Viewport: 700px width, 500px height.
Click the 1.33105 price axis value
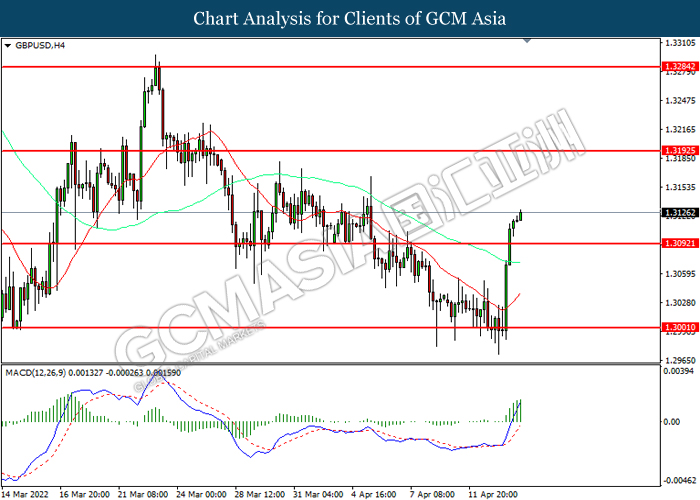pos(680,43)
